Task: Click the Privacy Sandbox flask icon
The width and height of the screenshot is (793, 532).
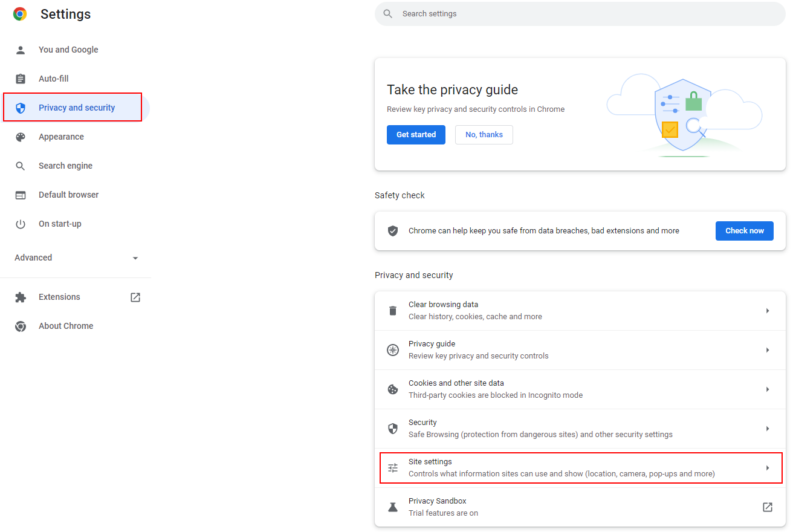Action: pyautogui.click(x=393, y=507)
